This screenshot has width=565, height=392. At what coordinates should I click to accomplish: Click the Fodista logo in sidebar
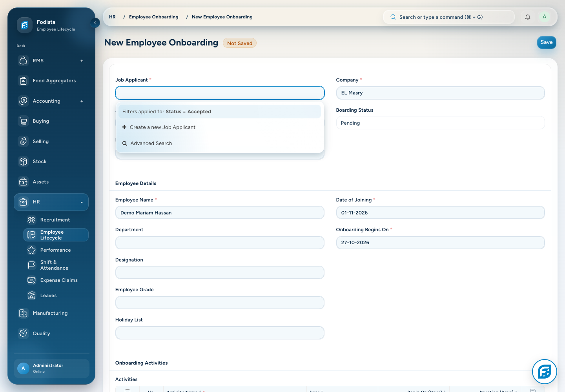25,25
